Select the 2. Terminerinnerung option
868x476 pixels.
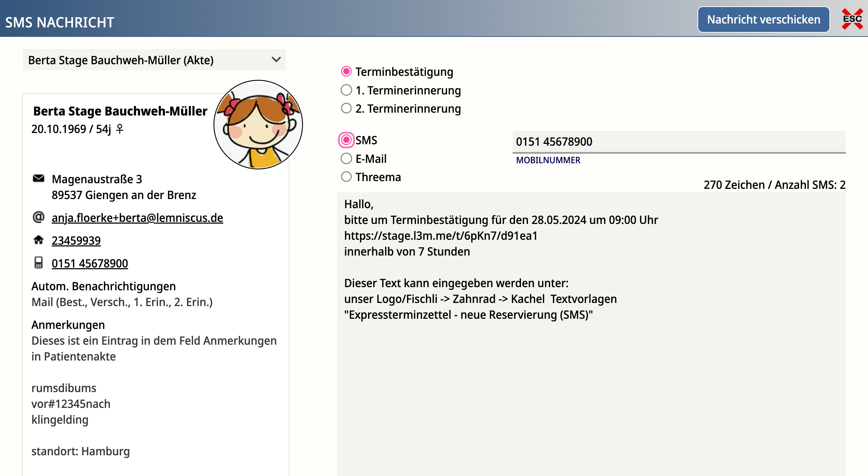(x=346, y=108)
